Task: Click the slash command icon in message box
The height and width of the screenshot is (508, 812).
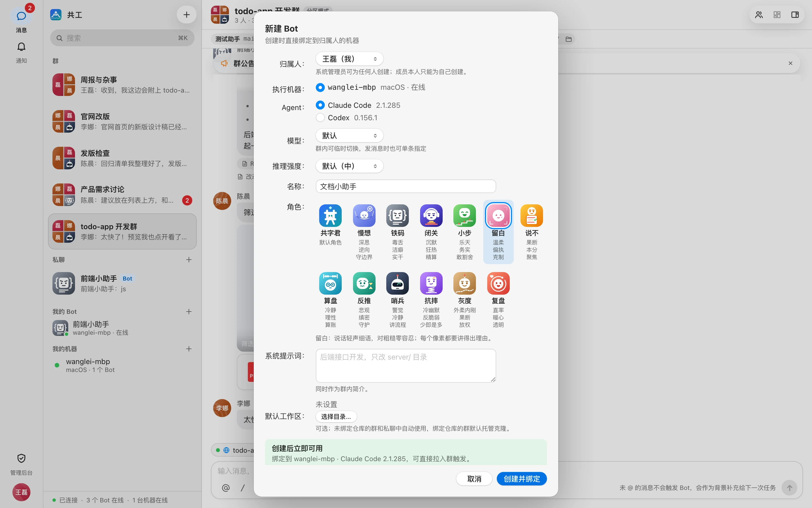Action: click(242, 487)
